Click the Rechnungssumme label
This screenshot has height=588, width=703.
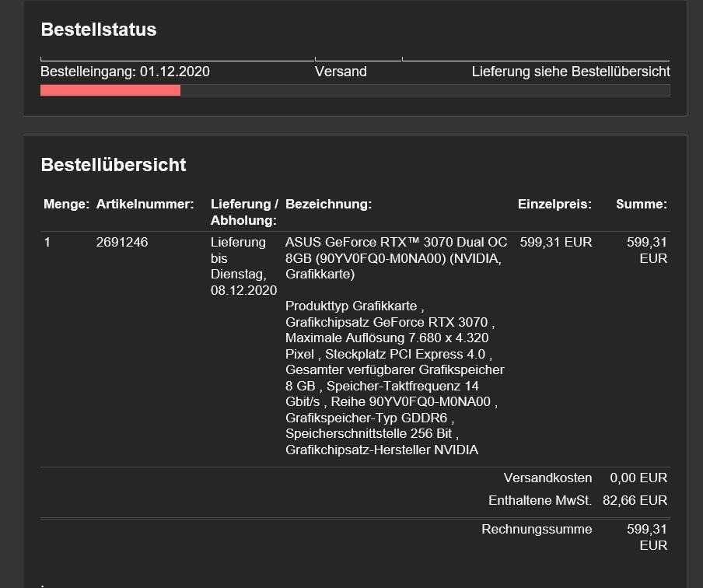pyautogui.click(x=537, y=529)
